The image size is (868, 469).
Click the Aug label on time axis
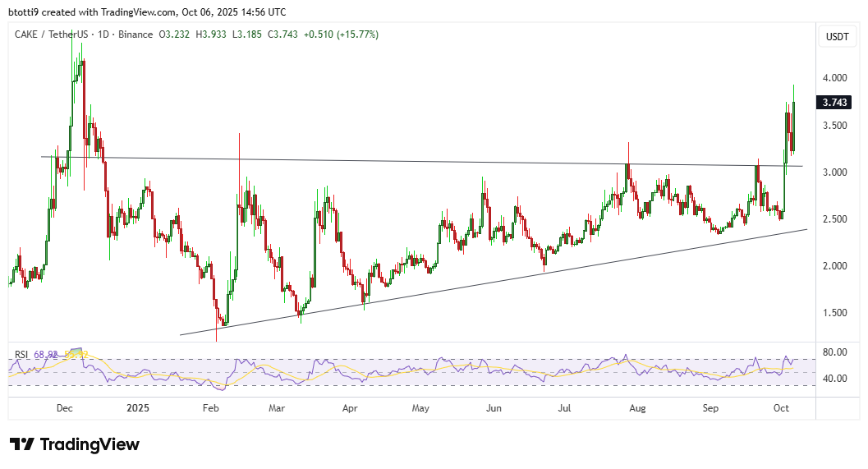click(x=637, y=407)
